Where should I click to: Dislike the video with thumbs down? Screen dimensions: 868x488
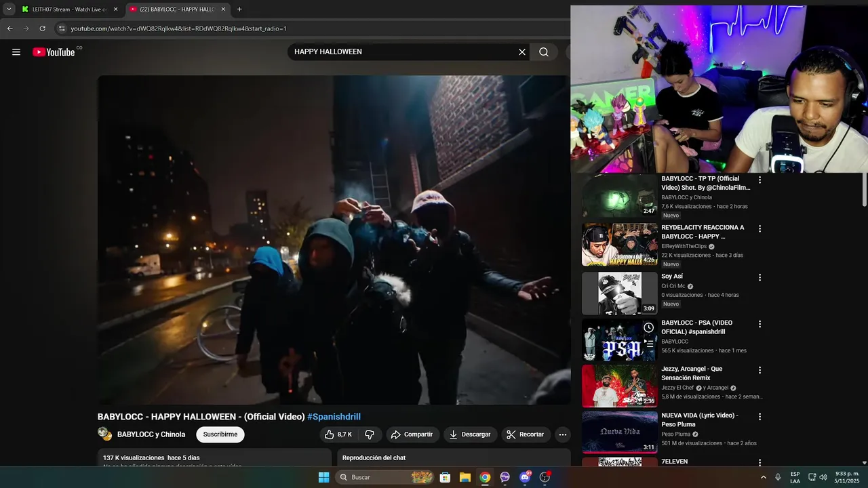(370, 434)
